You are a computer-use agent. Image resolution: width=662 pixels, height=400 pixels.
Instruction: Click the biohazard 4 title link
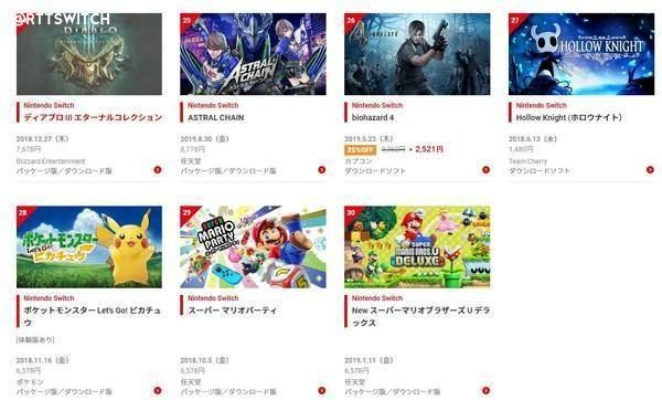click(373, 118)
